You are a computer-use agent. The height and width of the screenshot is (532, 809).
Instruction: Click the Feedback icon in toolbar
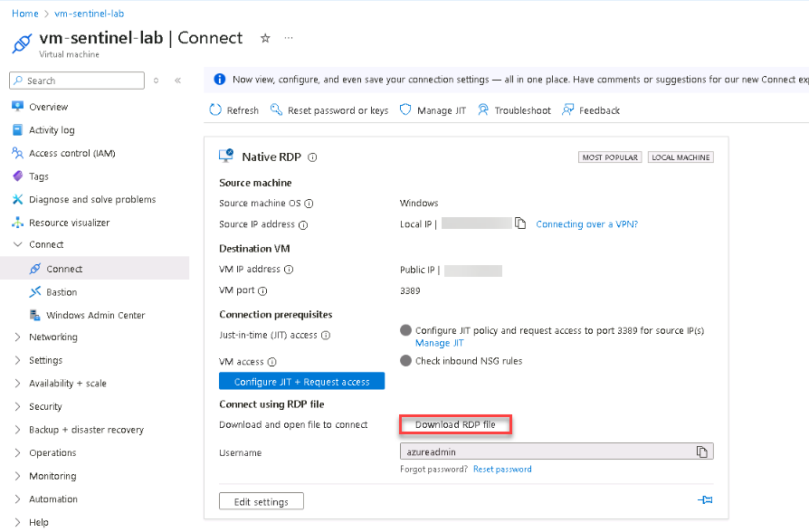pyautogui.click(x=567, y=109)
